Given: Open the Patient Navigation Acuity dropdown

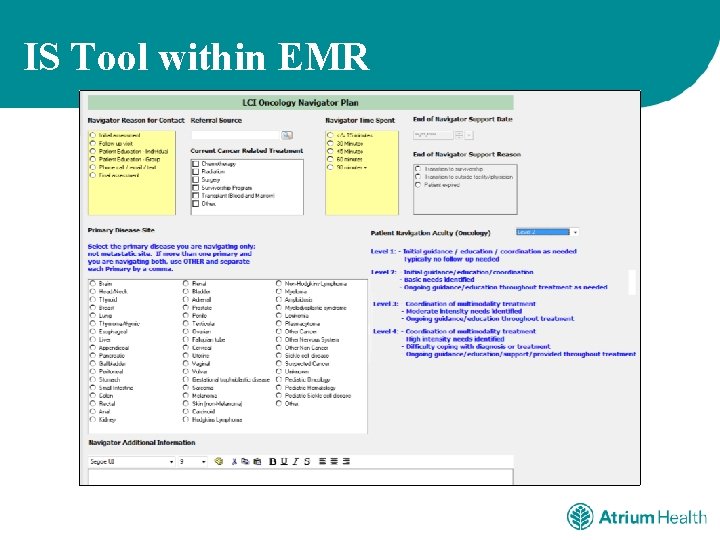Looking at the screenshot, I should 575,232.
